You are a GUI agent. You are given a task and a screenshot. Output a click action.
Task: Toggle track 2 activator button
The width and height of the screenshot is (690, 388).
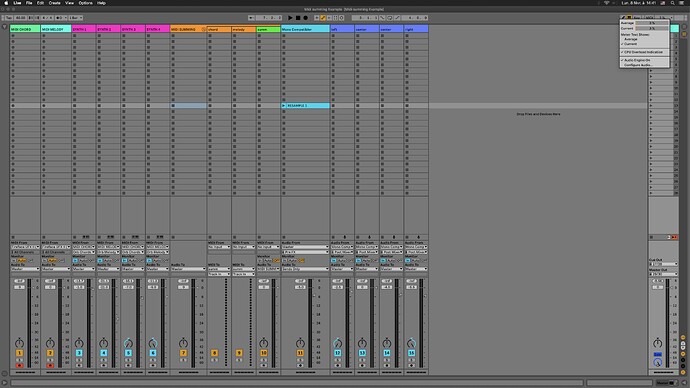coord(50,353)
